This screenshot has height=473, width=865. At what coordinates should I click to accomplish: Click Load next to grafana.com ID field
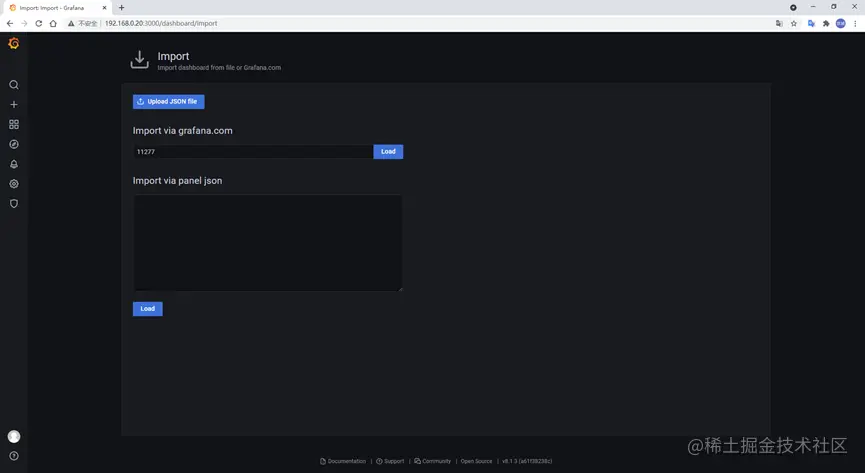pyautogui.click(x=388, y=152)
